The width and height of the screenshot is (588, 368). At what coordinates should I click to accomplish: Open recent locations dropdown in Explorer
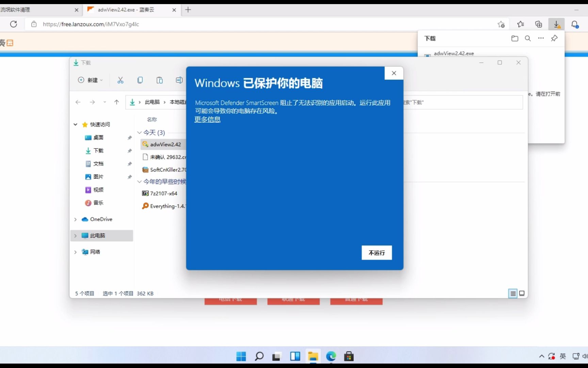pyautogui.click(x=105, y=102)
